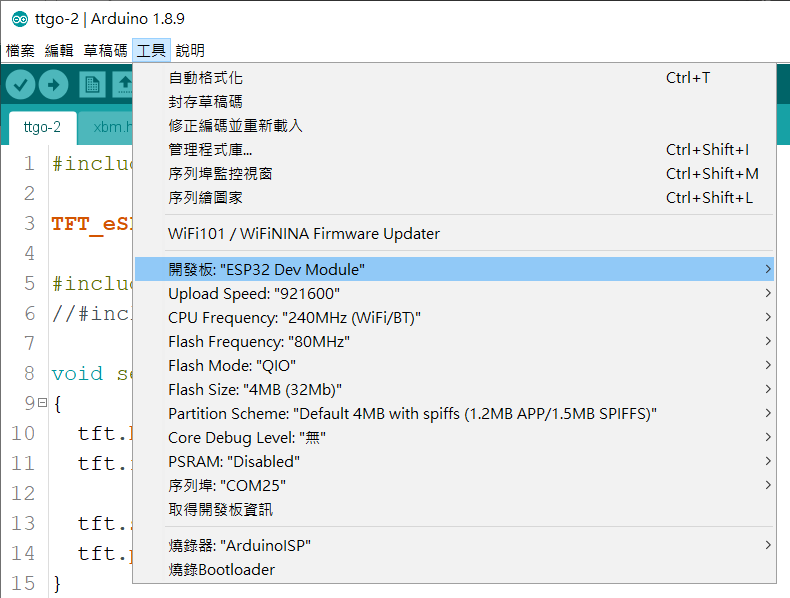The image size is (790, 598).
Task: Click the void keyword on line 8
Action: [x=77, y=374]
